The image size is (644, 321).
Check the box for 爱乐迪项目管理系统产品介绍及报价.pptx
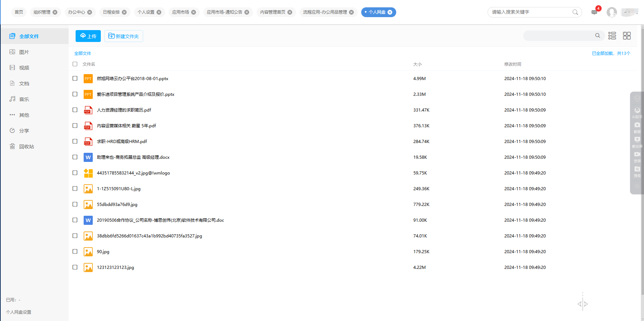[x=75, y=94]
